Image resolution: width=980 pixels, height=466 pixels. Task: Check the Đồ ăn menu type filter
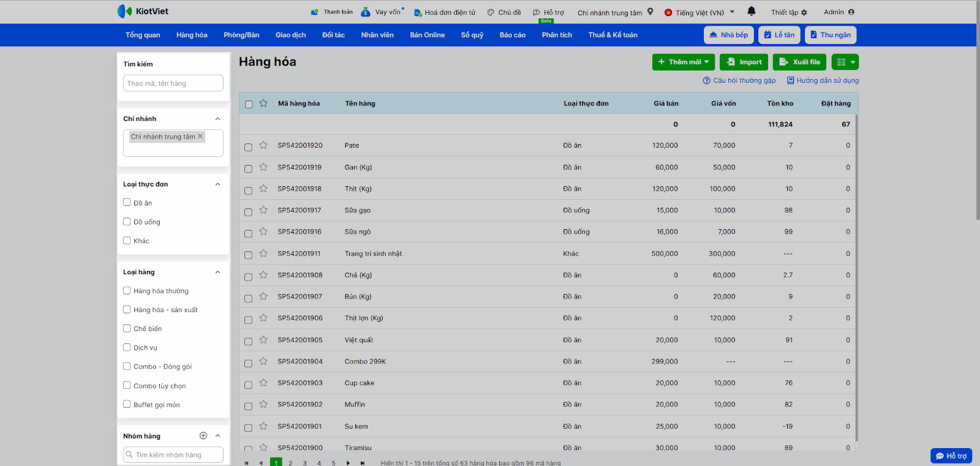coord(127,202)
